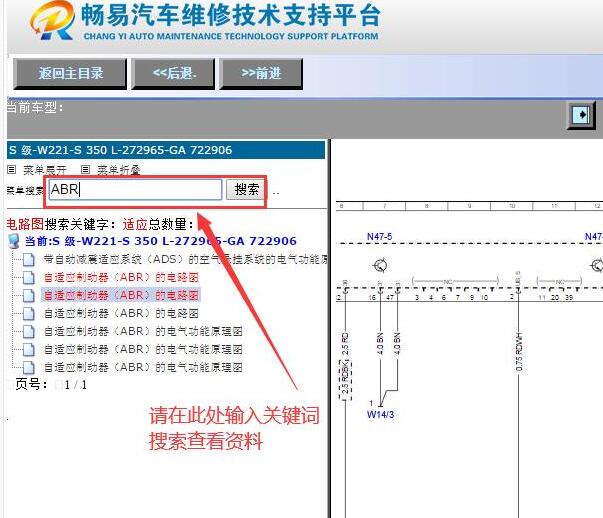
Task: Click the W14/3 label in the wiring diagram
Action: click(380, 415)
